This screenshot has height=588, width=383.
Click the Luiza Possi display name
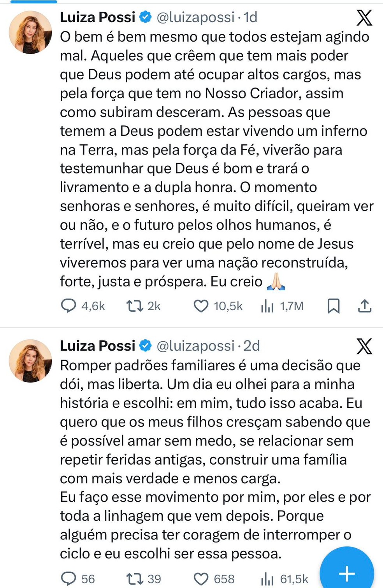tap(97, 17)
